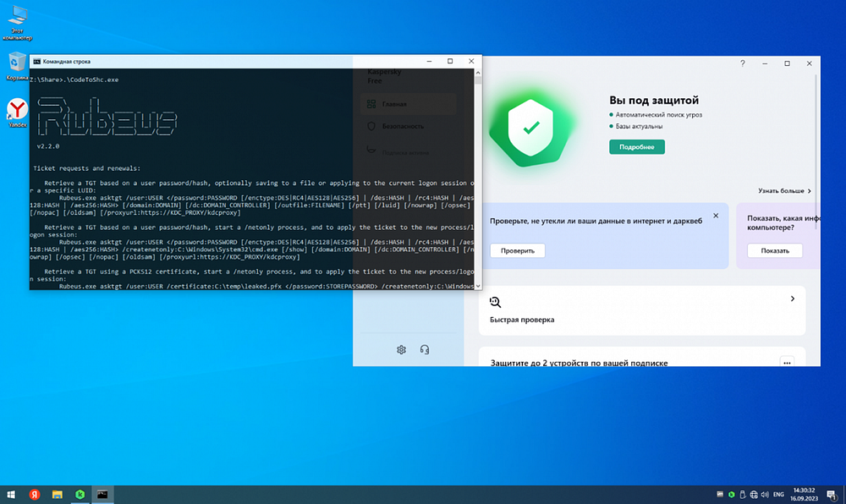This screenshot has width=846, height=504.
Task: Maximize the Kaspersky window
Action: (787, 63)
